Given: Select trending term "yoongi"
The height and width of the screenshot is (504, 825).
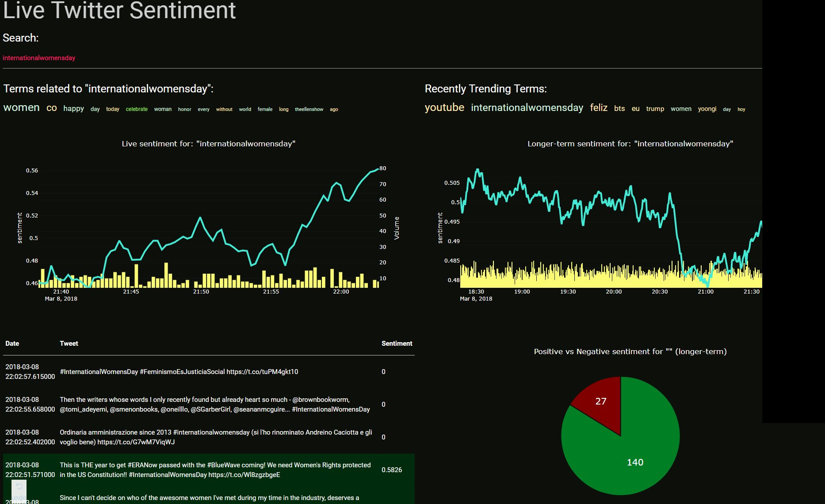Looking at the screenshot, I should point(707,109).
